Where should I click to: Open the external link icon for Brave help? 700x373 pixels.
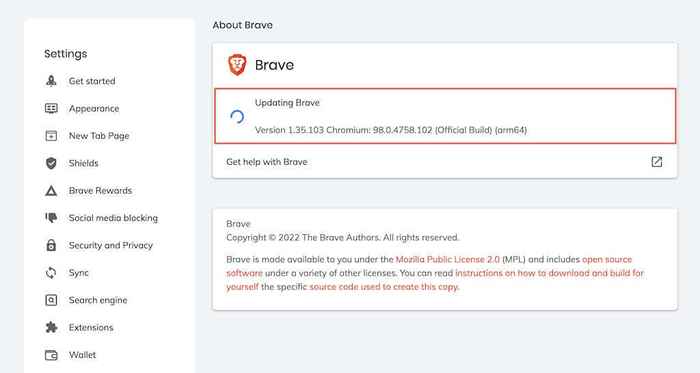(656, 162)
